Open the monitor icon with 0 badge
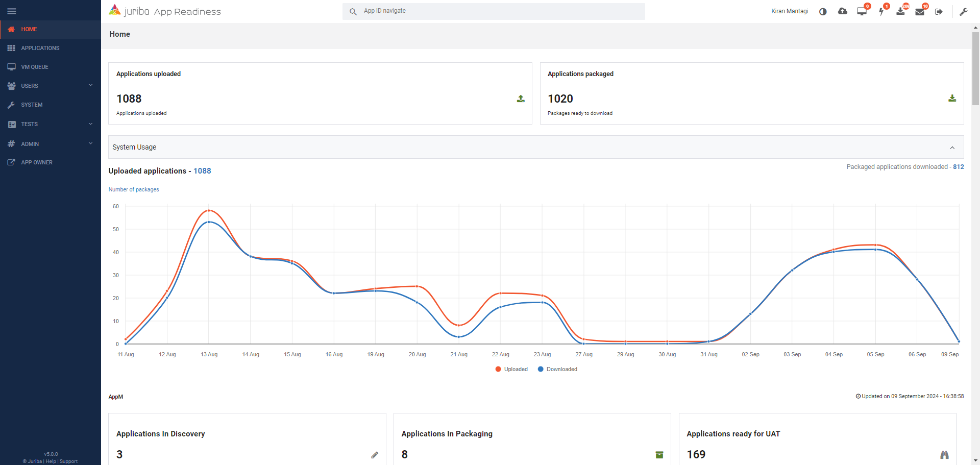This screenshot has height=465, width=980. tap(862, 12)
